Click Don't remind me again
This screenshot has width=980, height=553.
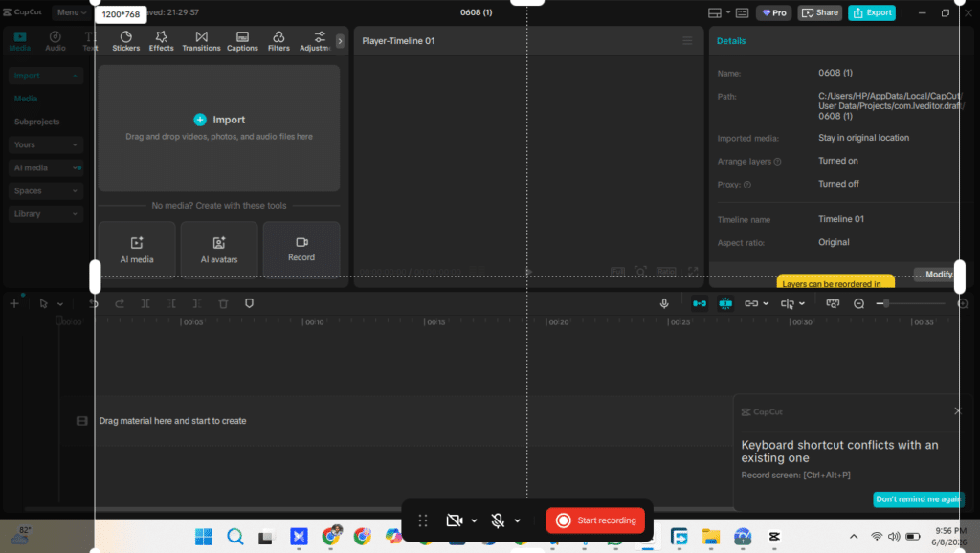point(918,499)
